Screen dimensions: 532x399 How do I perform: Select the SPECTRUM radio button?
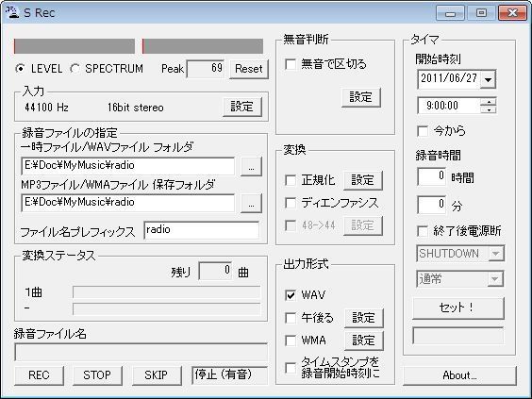pyautogui.click(x=75, y=69)
